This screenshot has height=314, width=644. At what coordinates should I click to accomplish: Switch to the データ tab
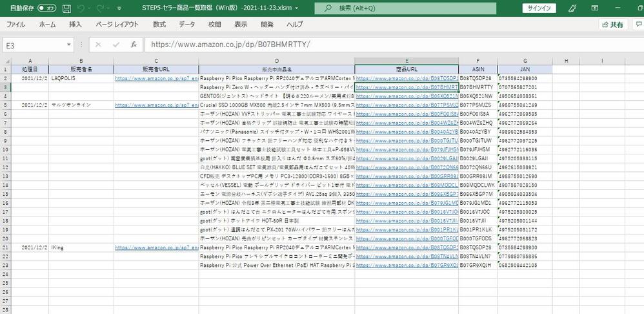(x=187, y=25)
